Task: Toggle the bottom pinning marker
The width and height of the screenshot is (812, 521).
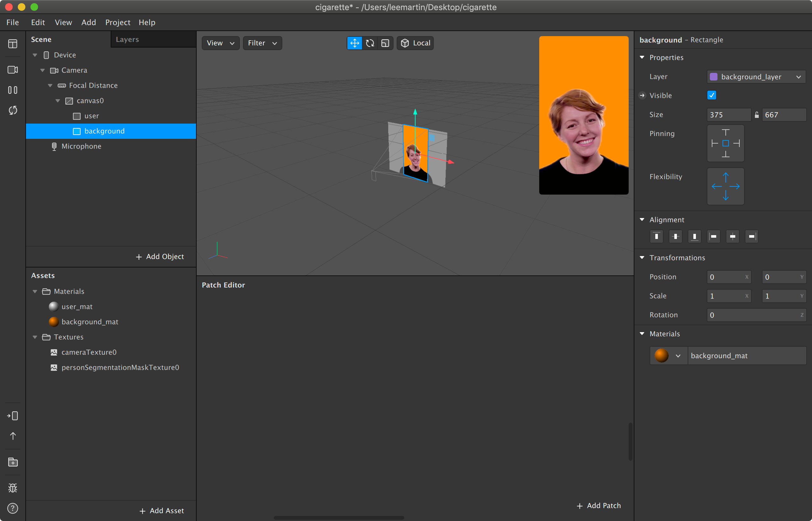Action: coord(725,155)
